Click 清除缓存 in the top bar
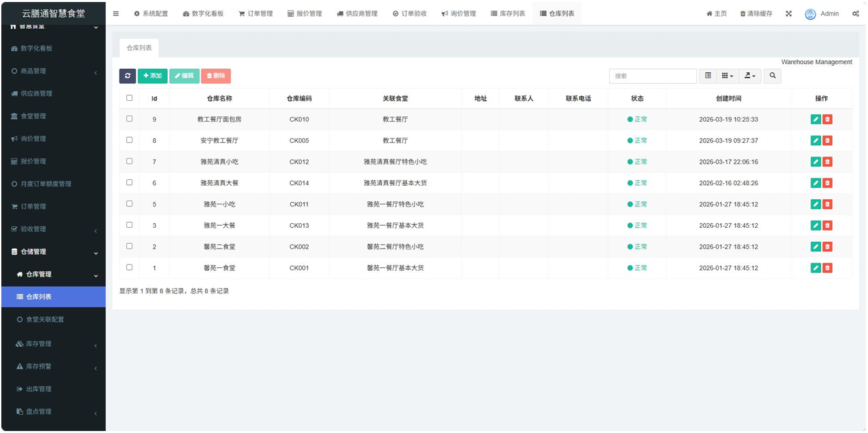Image resolution: width=868 pixels, height=433 pixels. pyautogui.click(x=756, y=13)
